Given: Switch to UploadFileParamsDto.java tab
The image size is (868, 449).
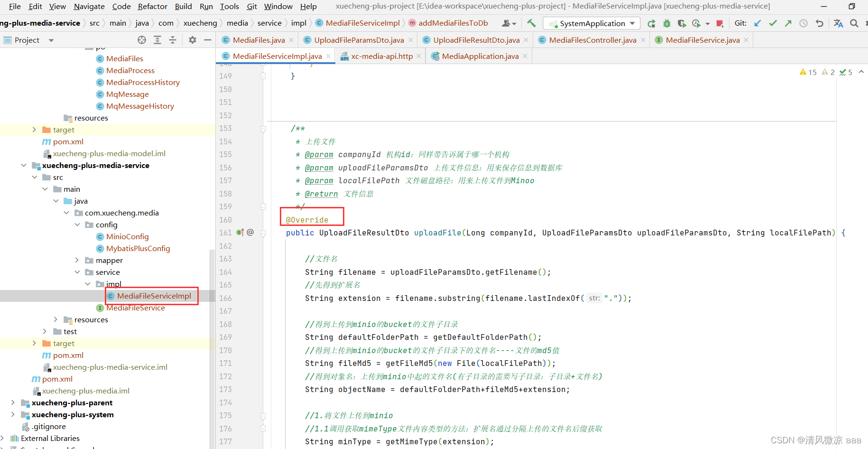Looking at the screenshot, I should click(x=359, y=40).
